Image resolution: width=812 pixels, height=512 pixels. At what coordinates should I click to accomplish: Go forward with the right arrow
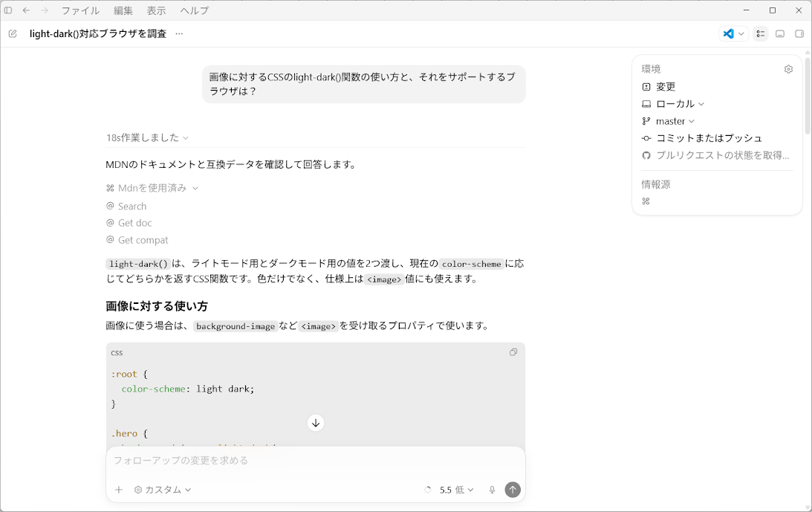click(45, 10)
